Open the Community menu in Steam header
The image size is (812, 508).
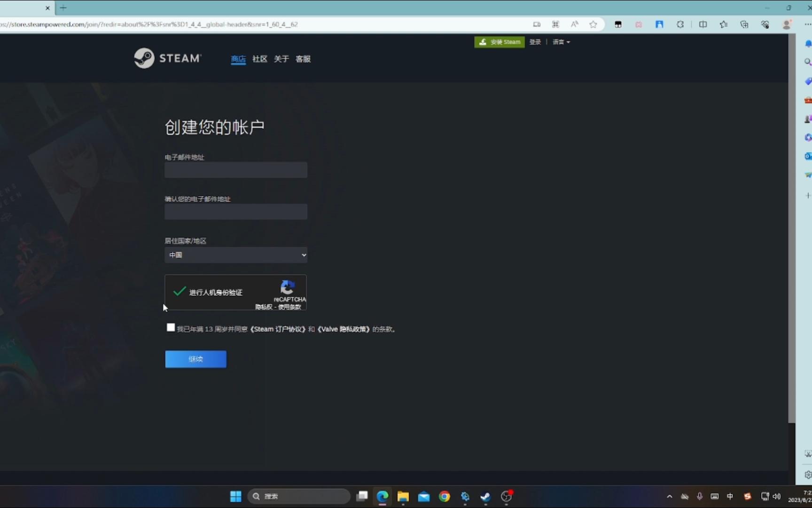[x=260, y=59]
